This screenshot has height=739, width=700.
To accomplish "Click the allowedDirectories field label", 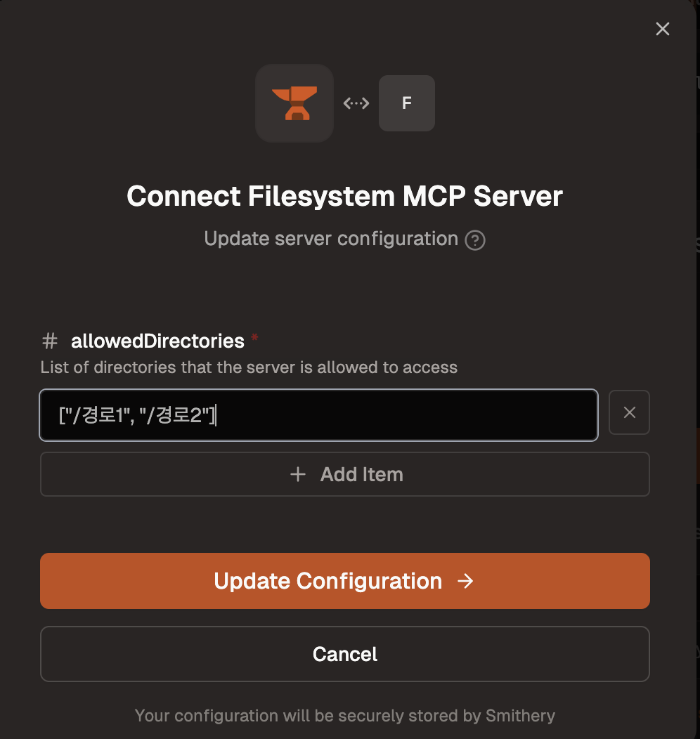I will click(x=157, y=341).
